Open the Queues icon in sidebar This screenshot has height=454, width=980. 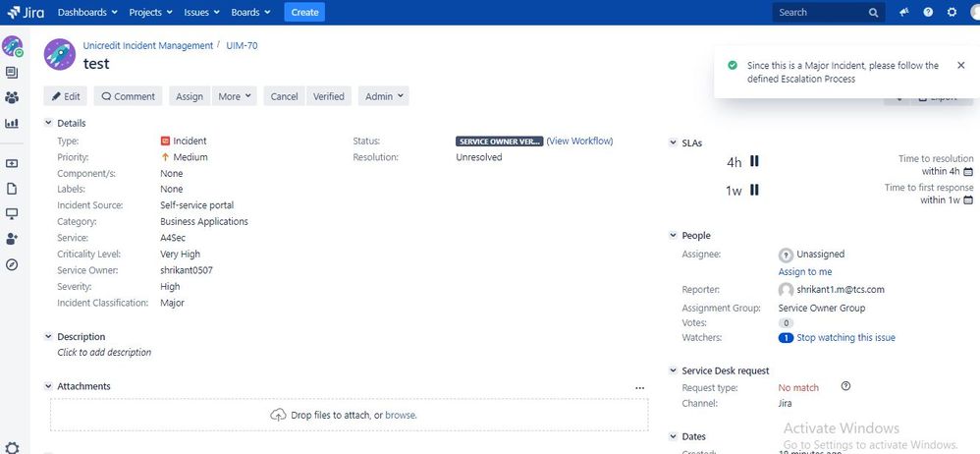[11, 73]
